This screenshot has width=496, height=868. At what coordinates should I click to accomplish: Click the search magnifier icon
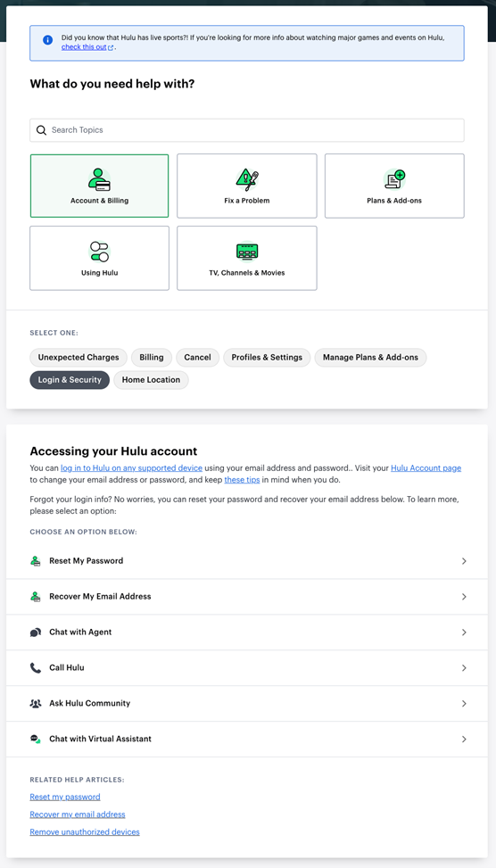tap(41, 130)
